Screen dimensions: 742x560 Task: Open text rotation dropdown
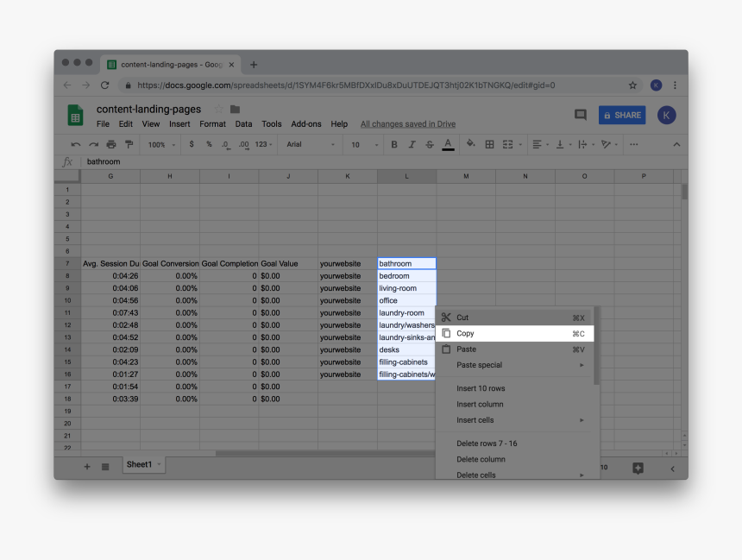point(609,144)
